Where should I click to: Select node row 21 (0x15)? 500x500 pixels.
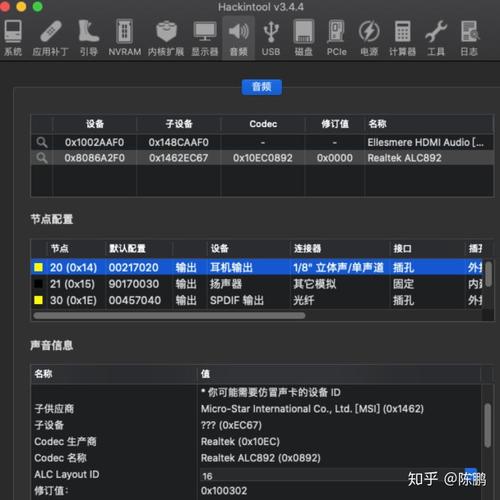(x=257, y=284)
